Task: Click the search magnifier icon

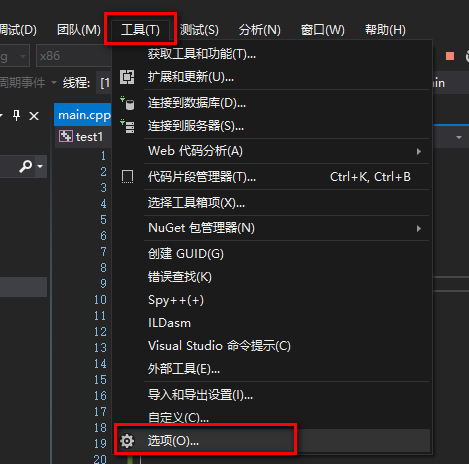Action: click(x=26, y=166)
